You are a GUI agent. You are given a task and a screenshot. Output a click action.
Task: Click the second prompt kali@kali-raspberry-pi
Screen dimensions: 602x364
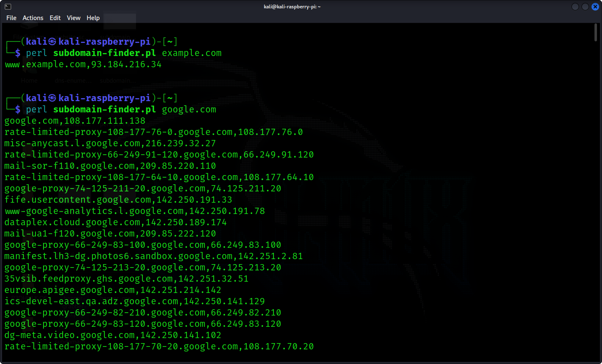tap(88, 98)
